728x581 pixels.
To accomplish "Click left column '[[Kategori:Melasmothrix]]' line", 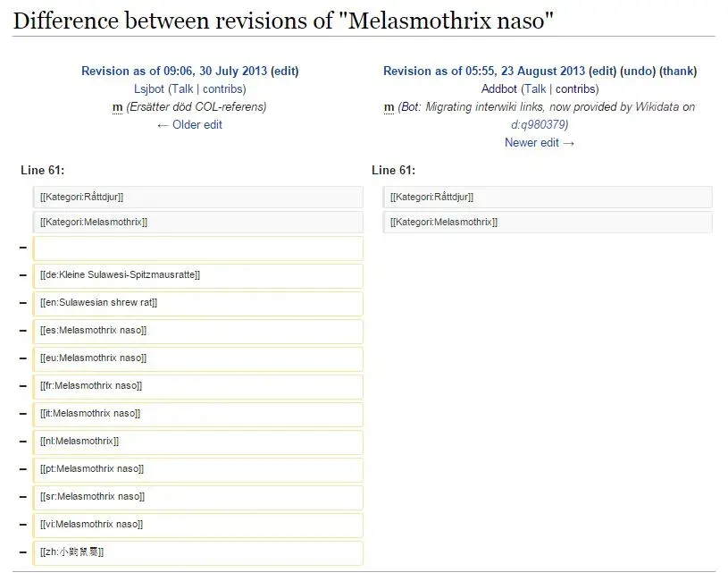I will pos(198,222).
